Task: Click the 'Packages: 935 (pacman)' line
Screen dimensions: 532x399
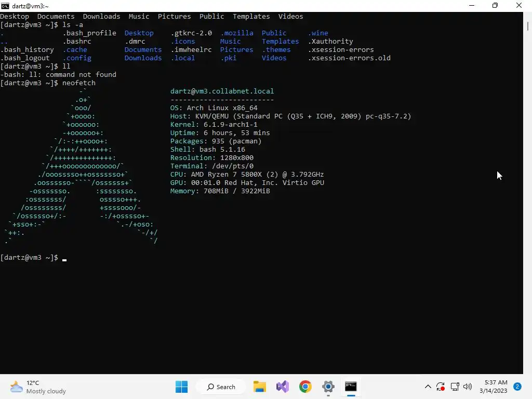Action: point(216,141)
